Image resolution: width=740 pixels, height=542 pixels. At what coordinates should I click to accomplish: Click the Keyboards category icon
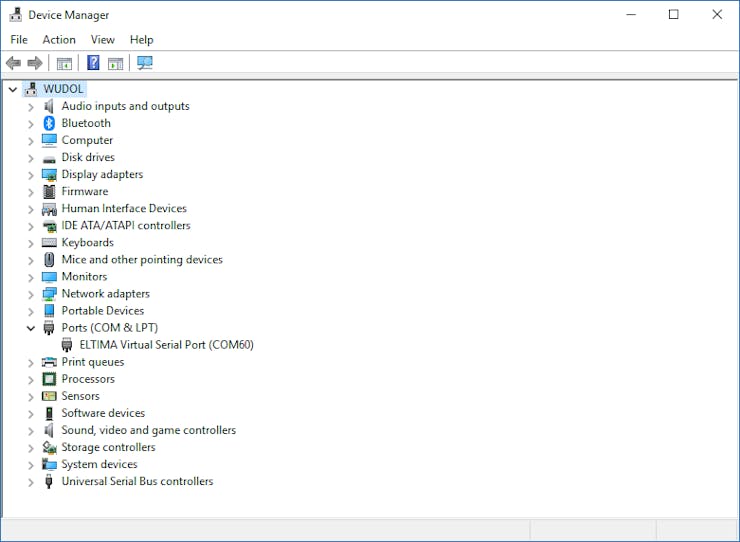49,243
